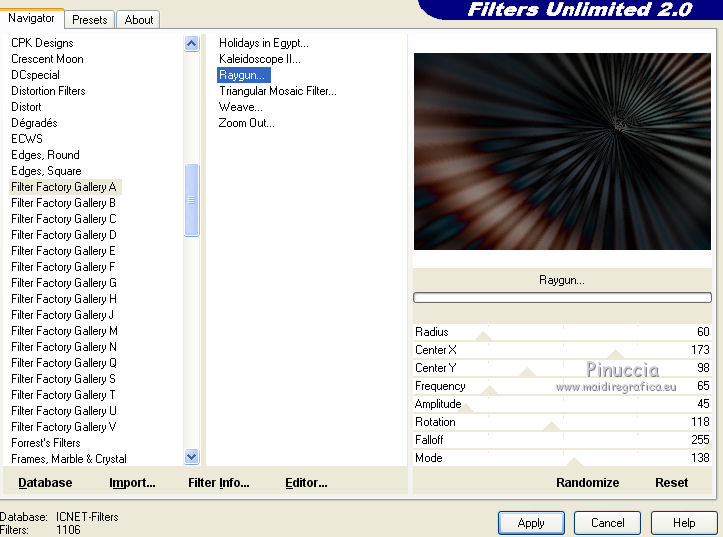Open the About tab

click(138, 20)
